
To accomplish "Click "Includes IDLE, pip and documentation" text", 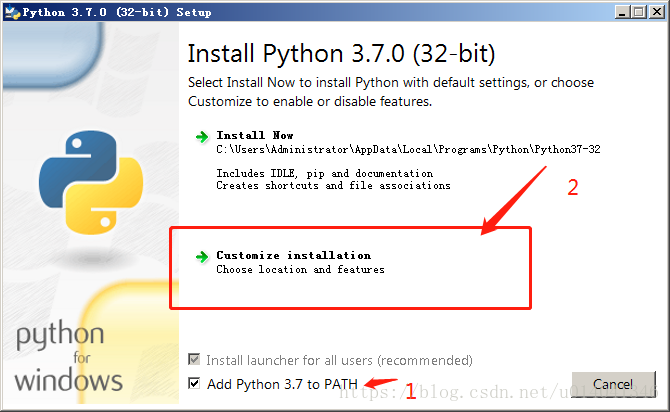I will point(324,174).
